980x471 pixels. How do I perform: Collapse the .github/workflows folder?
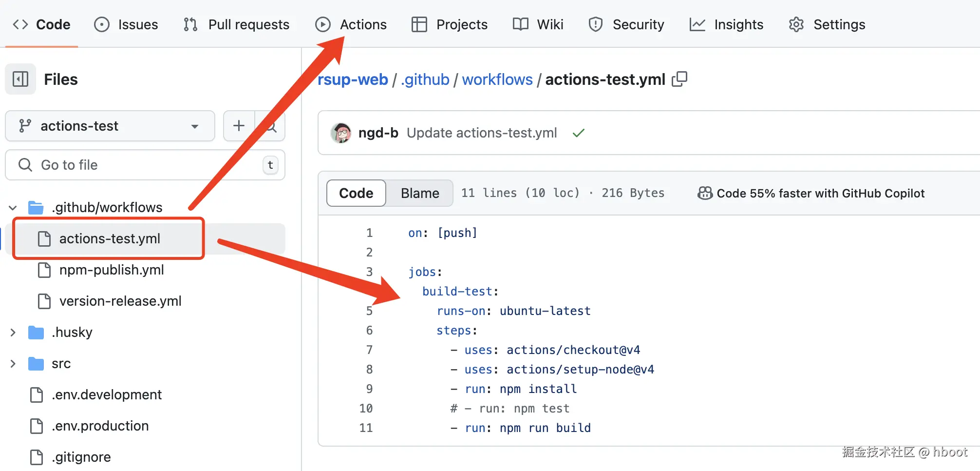coord(13,208)
